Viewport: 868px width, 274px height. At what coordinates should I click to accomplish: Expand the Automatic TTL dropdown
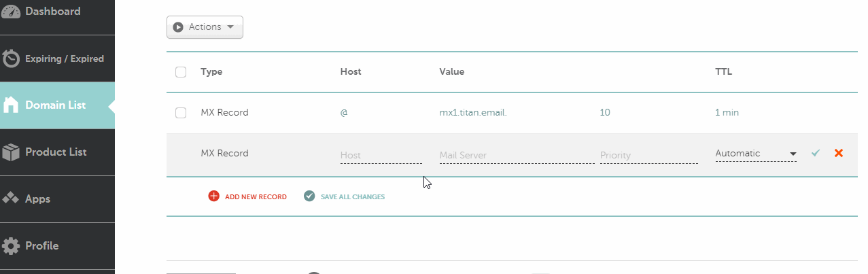click(x=756, y=154)
